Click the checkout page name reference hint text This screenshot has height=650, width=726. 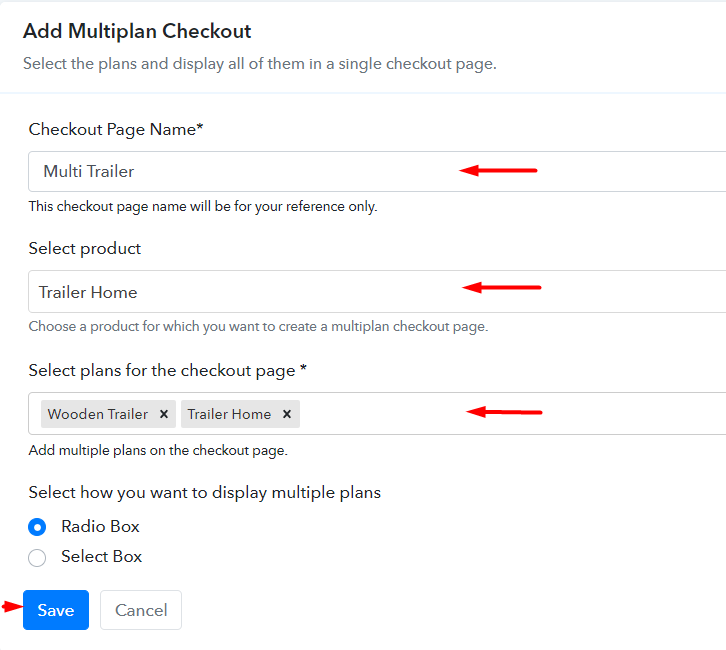pos(202,207)
